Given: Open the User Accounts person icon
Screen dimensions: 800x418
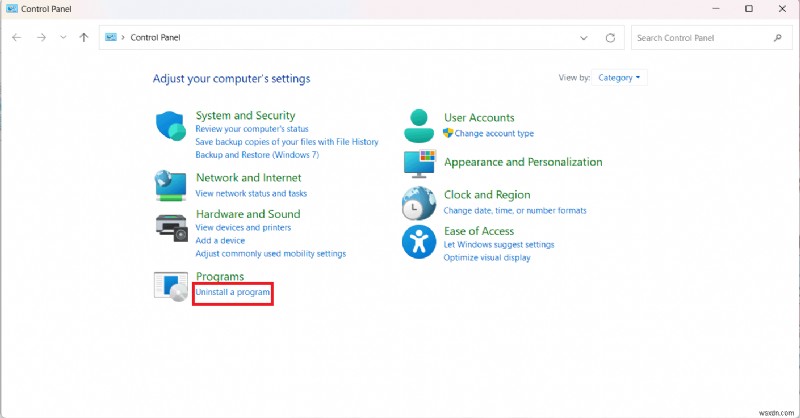Looking at the screenshot, I should tap(419, 126).
